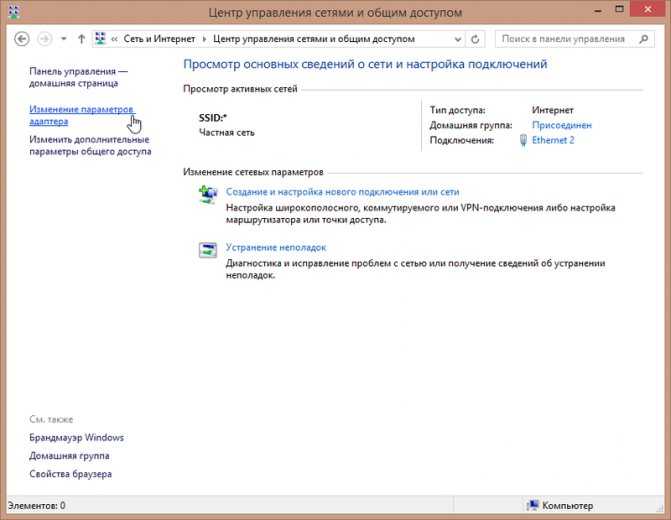Open 'Панель управления — домашняя страница'

point(78,77)
